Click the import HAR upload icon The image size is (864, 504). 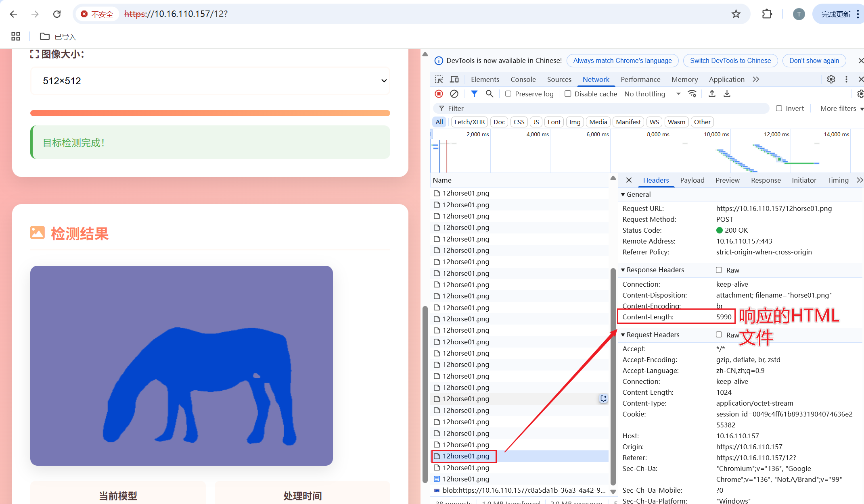[712, 94]
